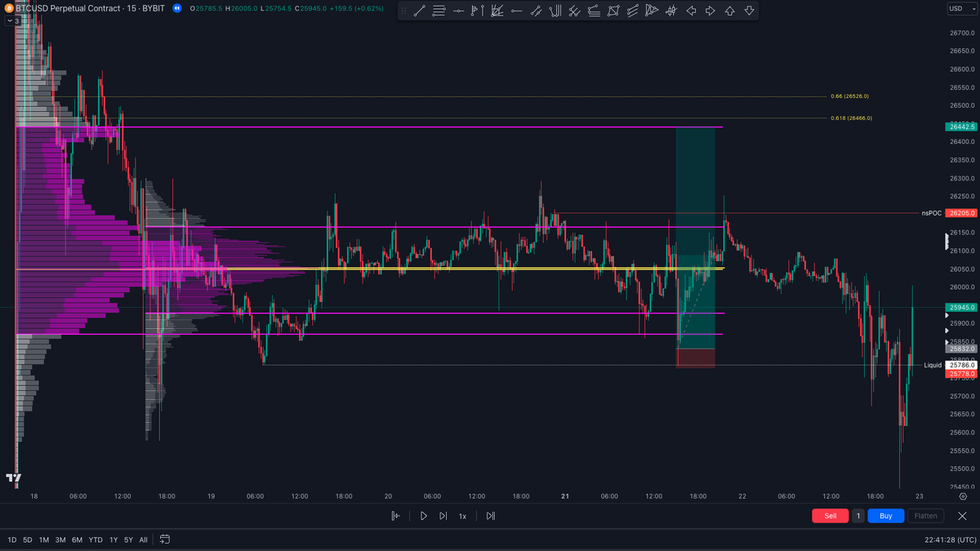The width and height of the screenshot is (980, 551).
Task: Set chart range to 1M
Action: [44, 540]
